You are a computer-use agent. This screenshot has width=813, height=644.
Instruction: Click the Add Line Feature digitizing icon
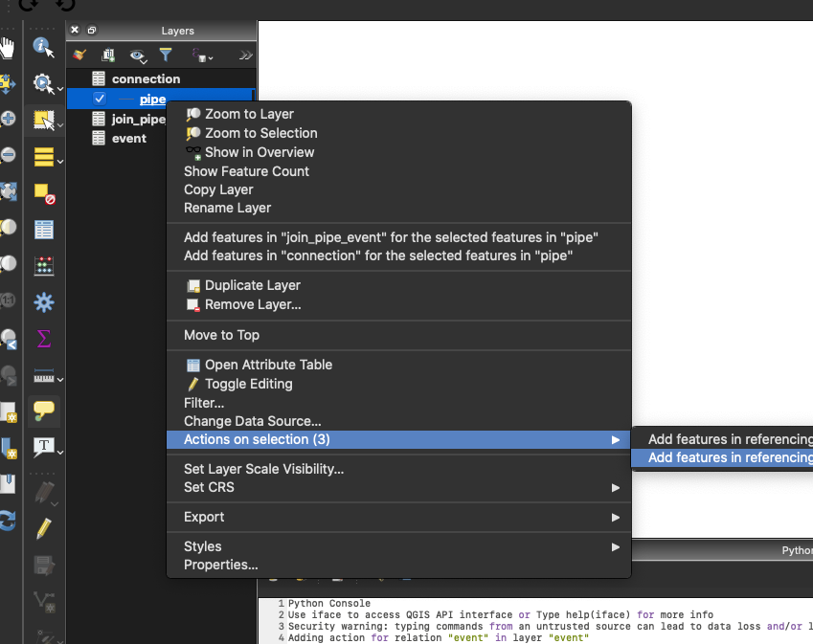[x=43, y=601]
